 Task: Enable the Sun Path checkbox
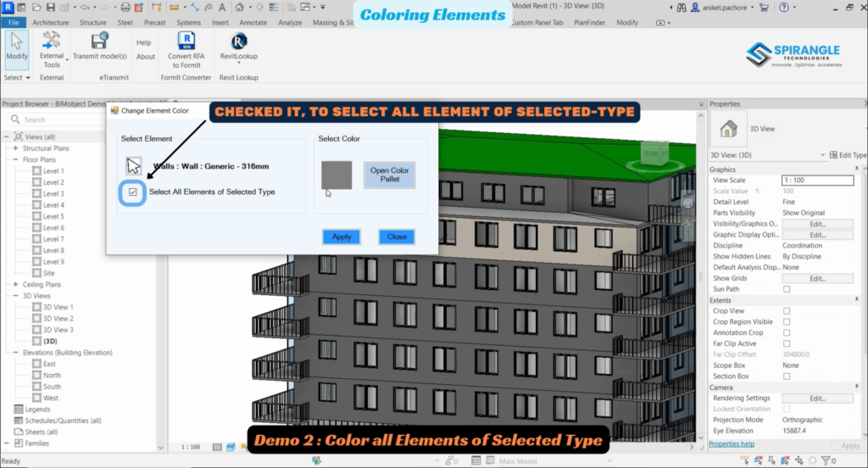pyautogui.click(x=787, y=289)
